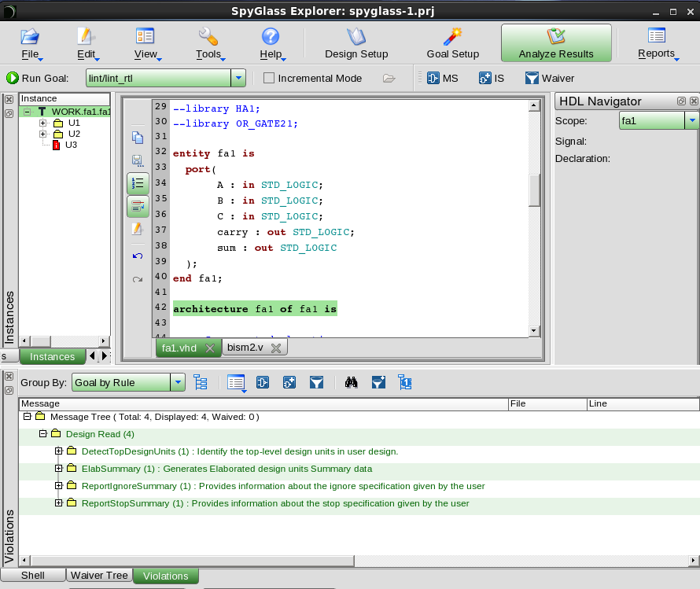Click the save-as floppy icon in editor

point(138,160)
